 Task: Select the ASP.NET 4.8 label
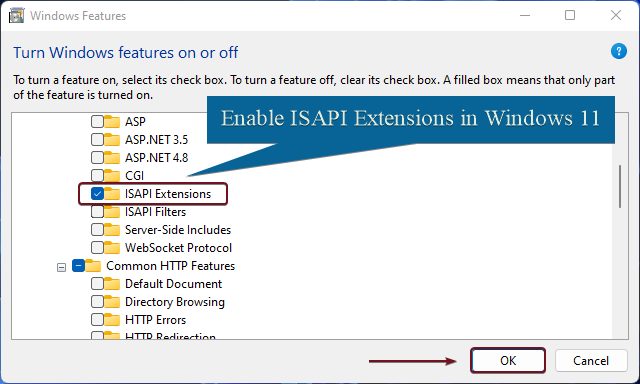(x=156, y=158)
